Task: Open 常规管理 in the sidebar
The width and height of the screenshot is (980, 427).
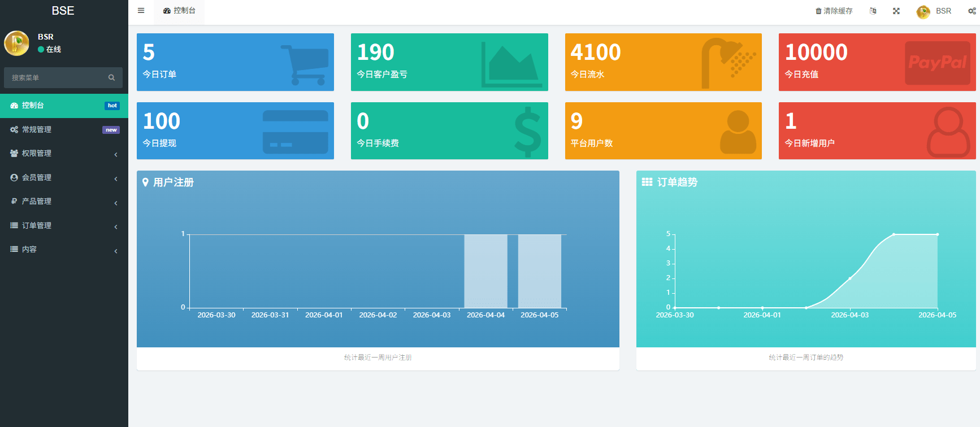Action: pyautogui.click(x=37, y=130)
